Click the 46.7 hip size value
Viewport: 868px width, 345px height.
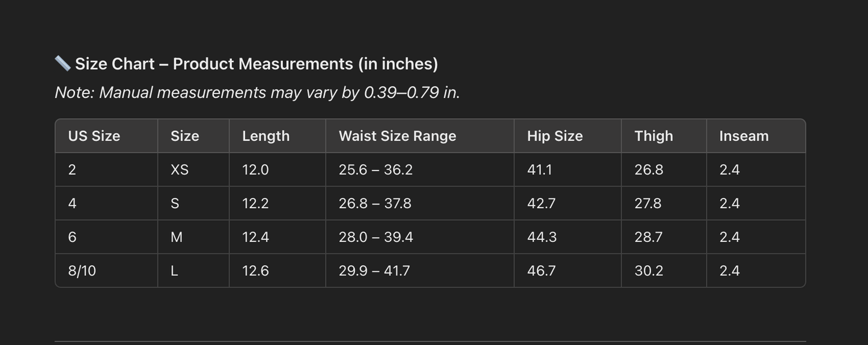pyautogui.click(x=541, y=271)
